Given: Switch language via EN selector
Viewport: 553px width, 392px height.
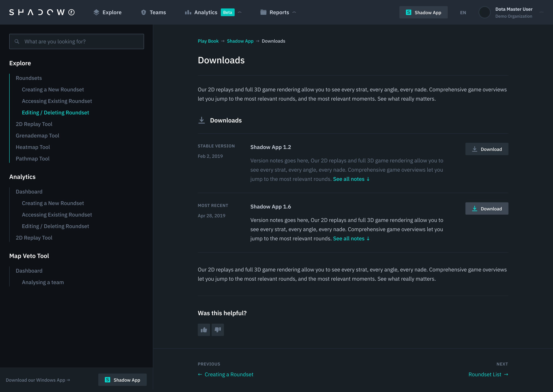Looking at the screenshot, I should (x=463, y=12).
